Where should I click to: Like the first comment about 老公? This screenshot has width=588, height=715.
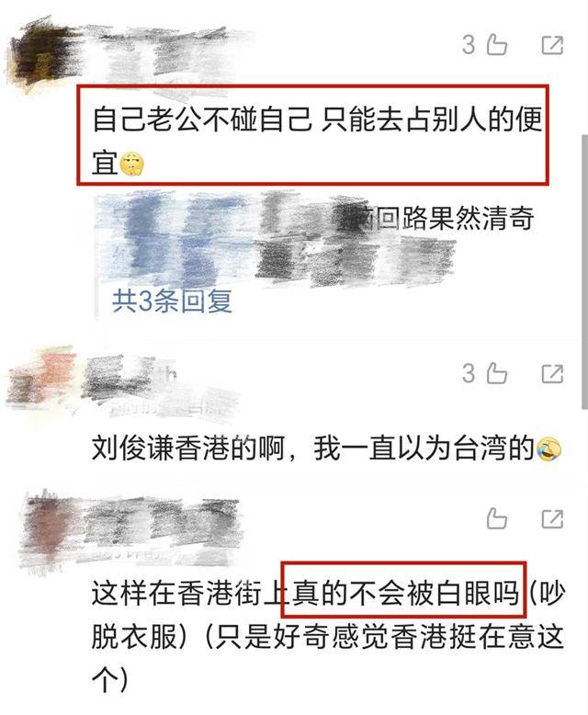[496, 45]
